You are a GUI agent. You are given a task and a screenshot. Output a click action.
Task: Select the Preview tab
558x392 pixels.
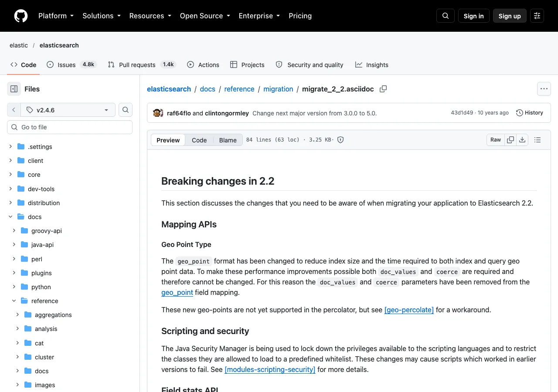(168, 140)
